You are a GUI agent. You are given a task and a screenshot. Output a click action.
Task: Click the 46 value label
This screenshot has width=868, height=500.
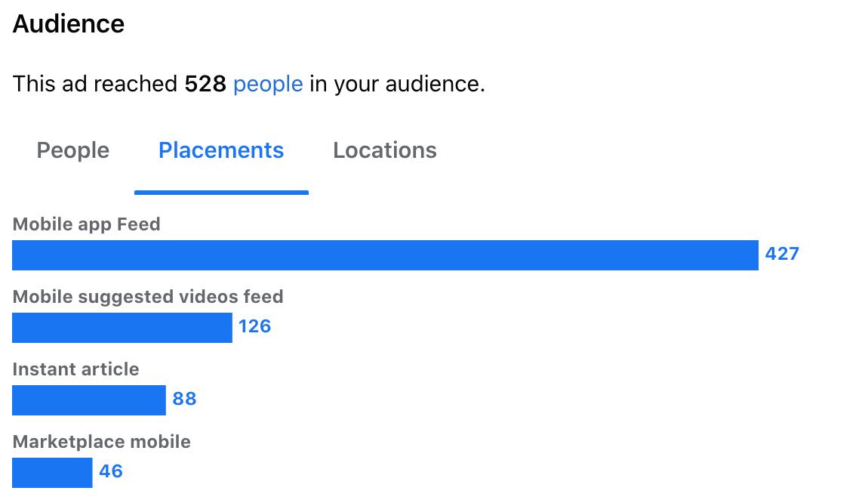(x=111, y=471)
